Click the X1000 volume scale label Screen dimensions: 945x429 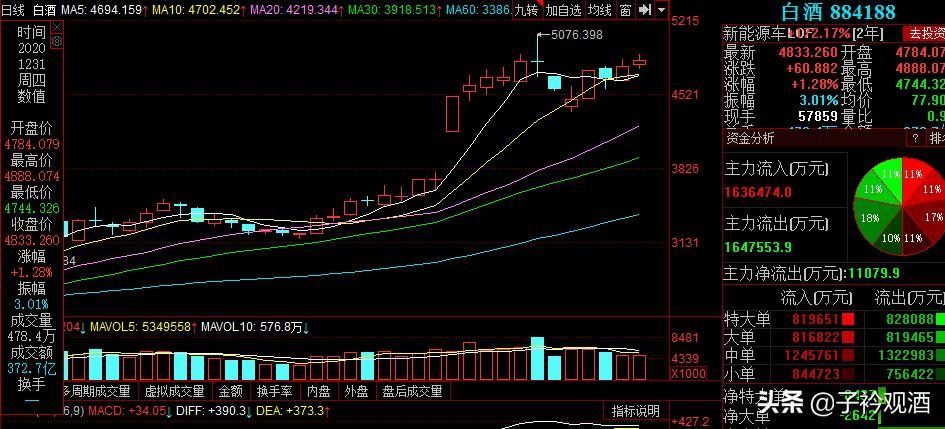click(x=688, y=374)
